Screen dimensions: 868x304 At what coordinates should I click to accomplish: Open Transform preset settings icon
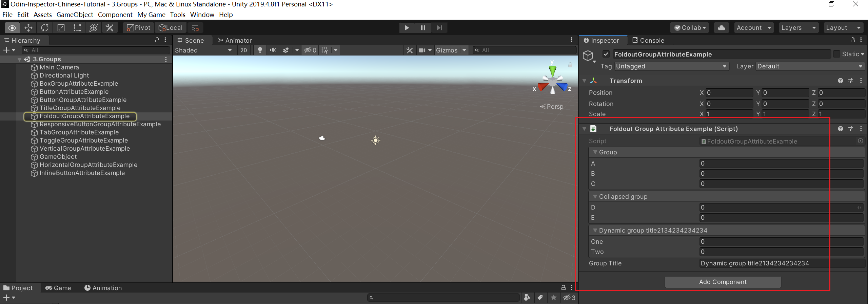[x=851, y=81]
